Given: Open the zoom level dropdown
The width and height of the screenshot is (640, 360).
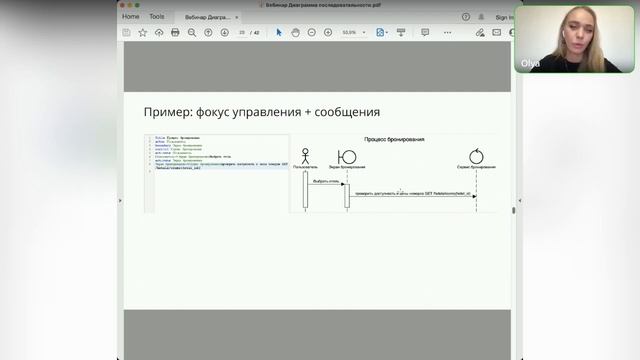Looking at the screenshot, I should point(364,32).
